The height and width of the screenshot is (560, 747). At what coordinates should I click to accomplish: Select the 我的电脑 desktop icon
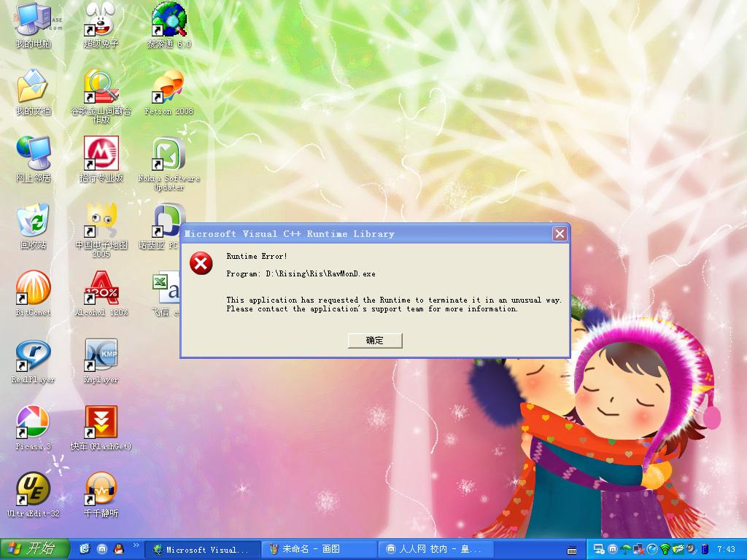tap(33, 26)
